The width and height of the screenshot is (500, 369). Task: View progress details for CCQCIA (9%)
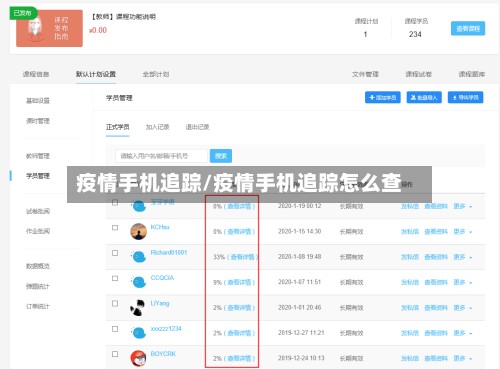[x=239, y=282]
